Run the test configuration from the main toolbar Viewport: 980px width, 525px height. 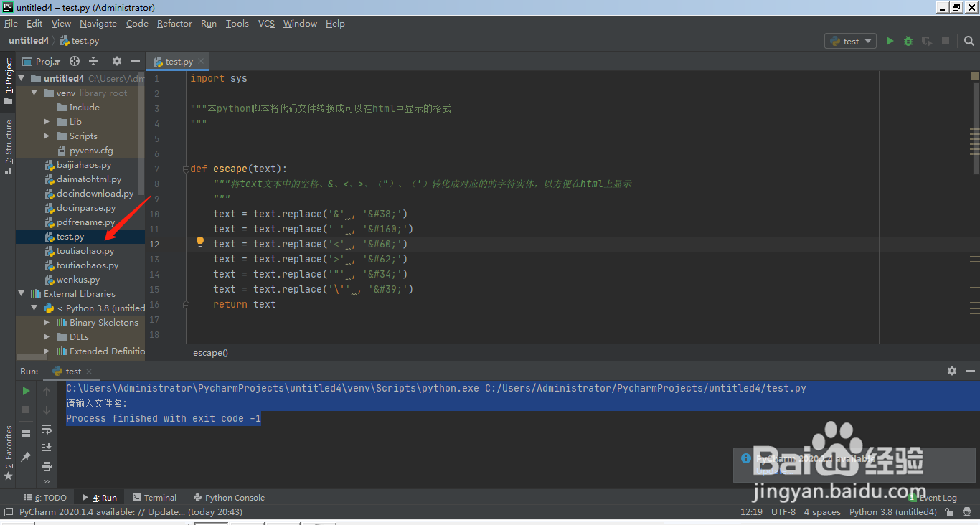(890, 42)
